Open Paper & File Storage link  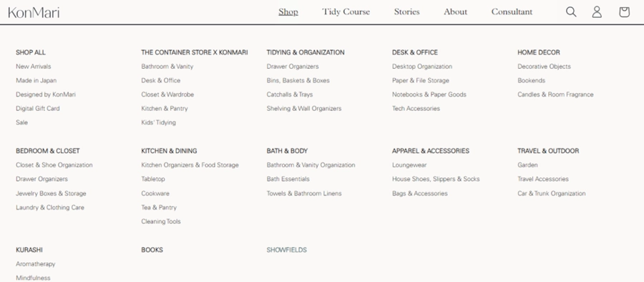[x=421, y=81]
